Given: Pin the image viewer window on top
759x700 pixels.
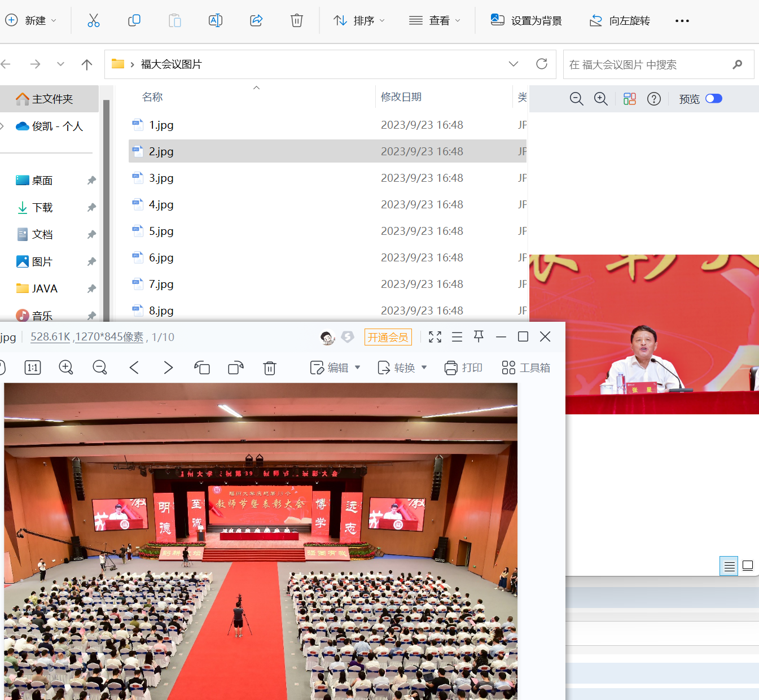Looking at the screenshot, I should click(479, 336).
